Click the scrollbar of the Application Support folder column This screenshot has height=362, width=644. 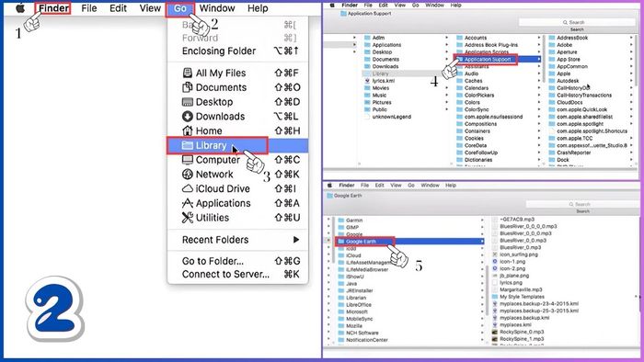point(545,60)
